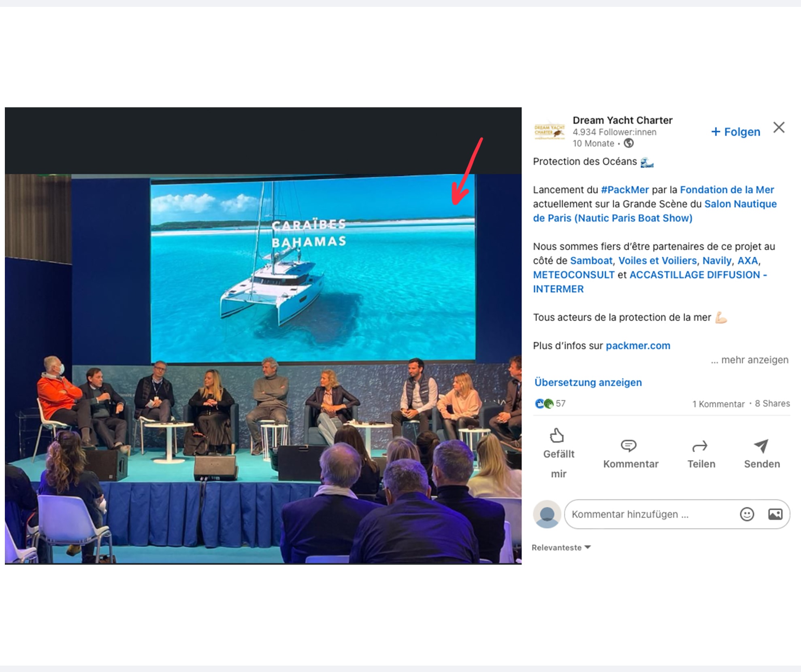Open the Relevanteste sort dropdown
Screen dimensions: 801x672
pos(561,548)
